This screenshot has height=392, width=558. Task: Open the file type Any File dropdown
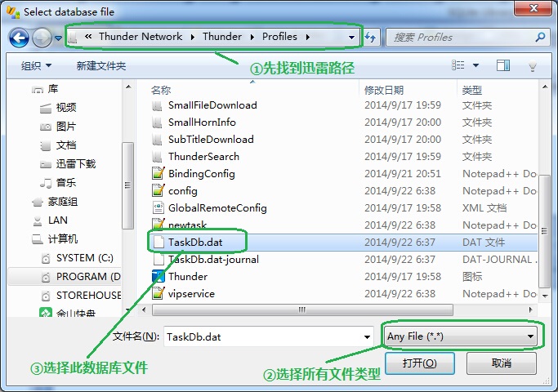461,336
